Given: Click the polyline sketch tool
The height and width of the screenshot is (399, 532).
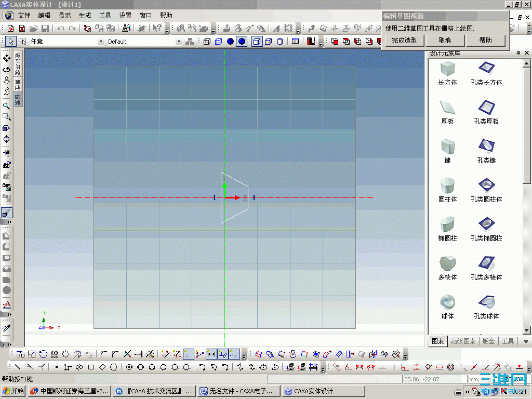Looking at the screenshot, I should coord(68,367).
